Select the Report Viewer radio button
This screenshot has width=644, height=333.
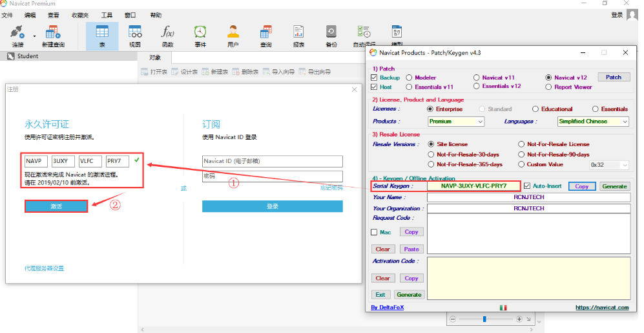click(548, 87)
